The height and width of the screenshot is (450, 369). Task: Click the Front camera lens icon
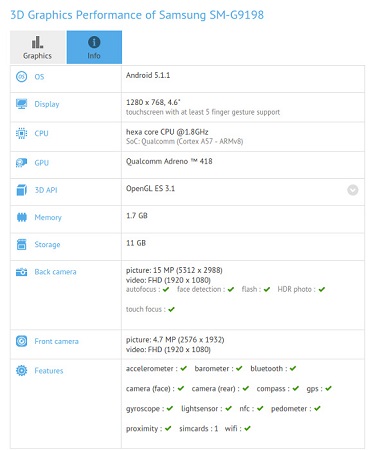(x=22, y=341)
